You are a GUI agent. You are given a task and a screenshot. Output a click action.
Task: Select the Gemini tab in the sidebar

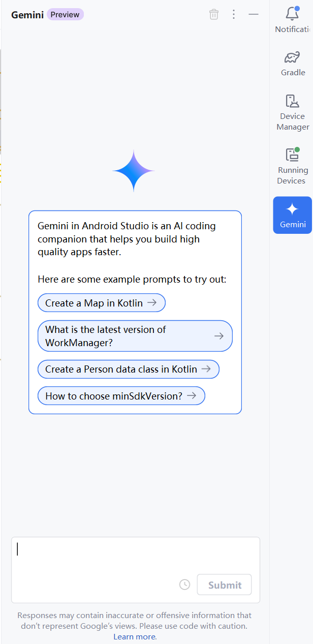click(292, 214)
